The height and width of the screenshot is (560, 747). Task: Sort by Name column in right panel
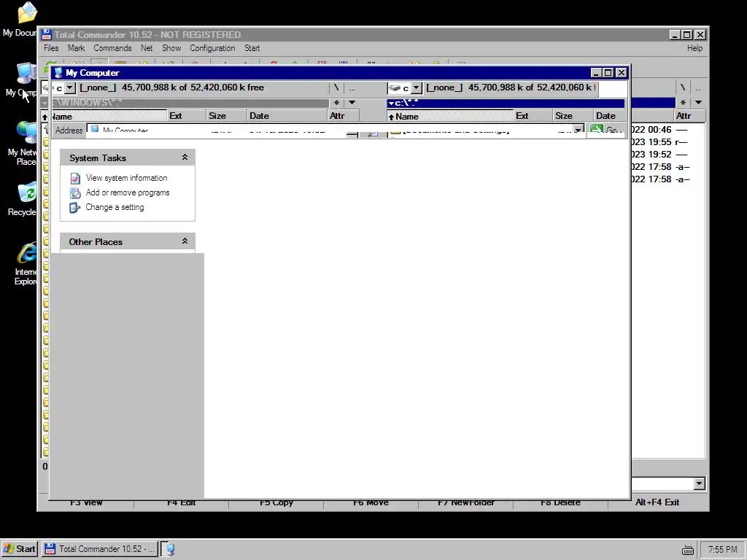[450, 116]
